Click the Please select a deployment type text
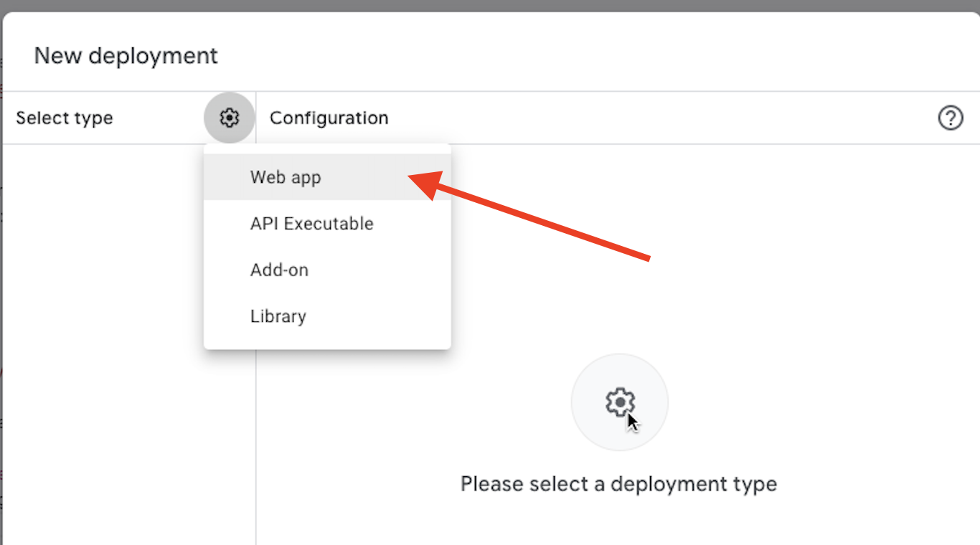 pos(618,483)
